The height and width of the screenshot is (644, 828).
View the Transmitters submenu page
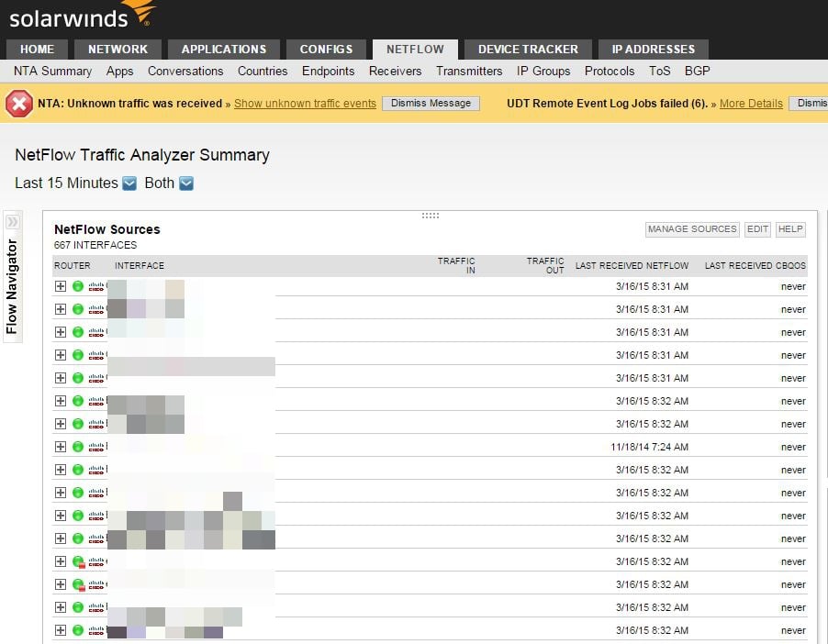[x=469, y=72]
